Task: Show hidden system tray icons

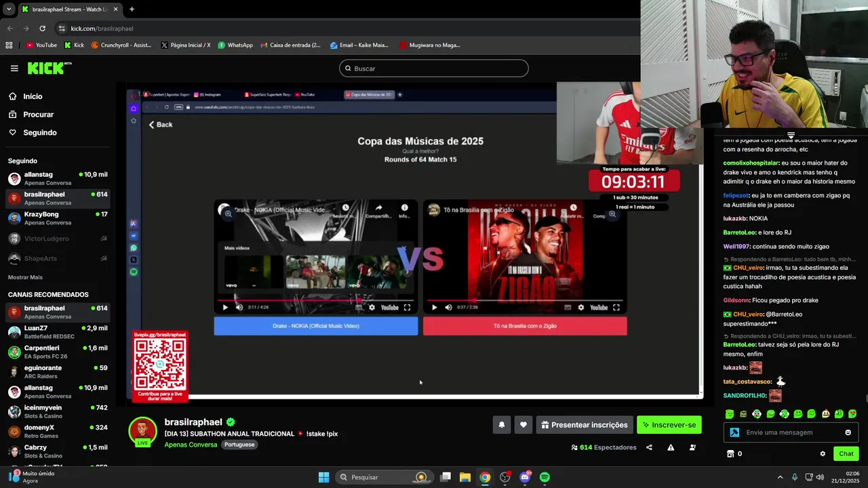Action: (780, 477)
